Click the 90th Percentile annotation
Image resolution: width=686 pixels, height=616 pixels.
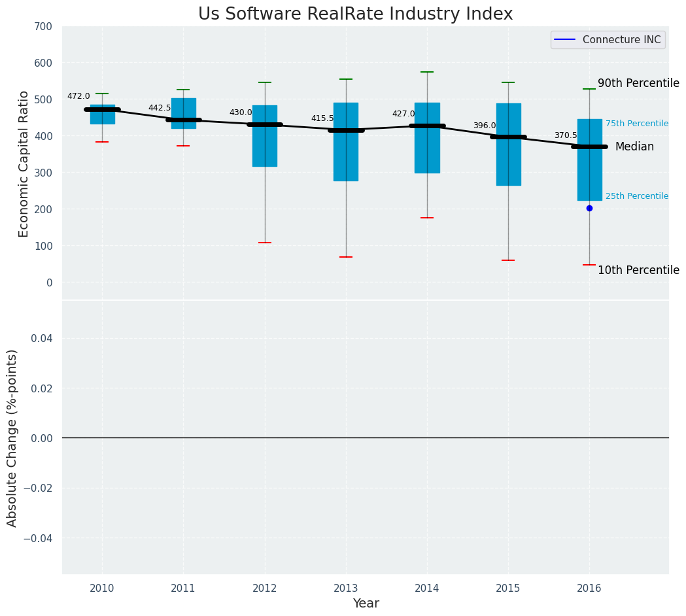[x=639, y=83]
